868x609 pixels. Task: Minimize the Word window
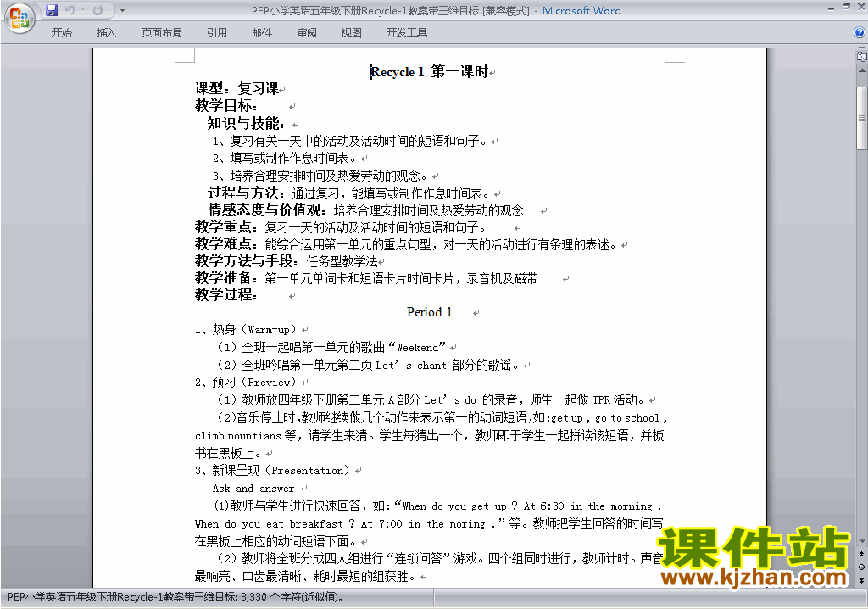pyautogui.click(x=831, y=8)
